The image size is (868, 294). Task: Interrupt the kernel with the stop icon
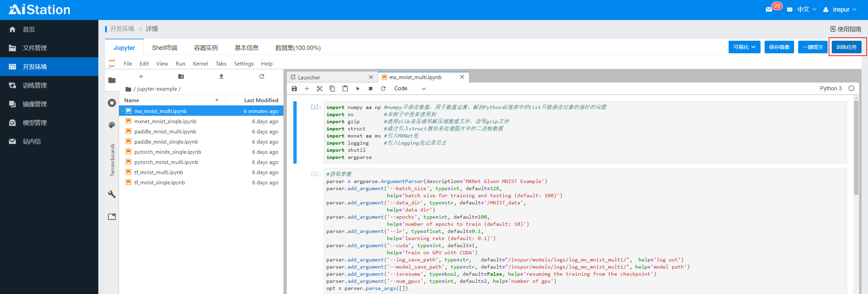click(370, 89)
